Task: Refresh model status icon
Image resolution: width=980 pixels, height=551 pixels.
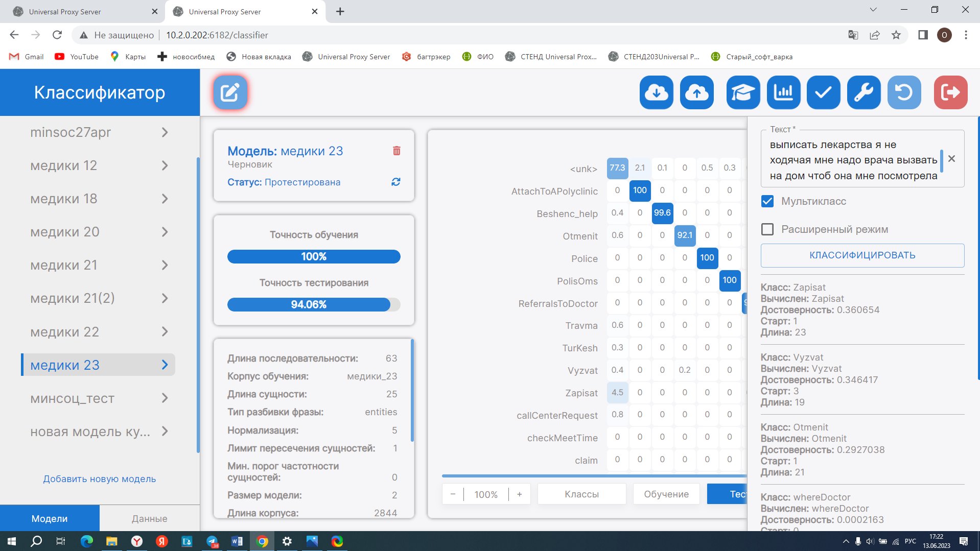Action: [395, 182]
